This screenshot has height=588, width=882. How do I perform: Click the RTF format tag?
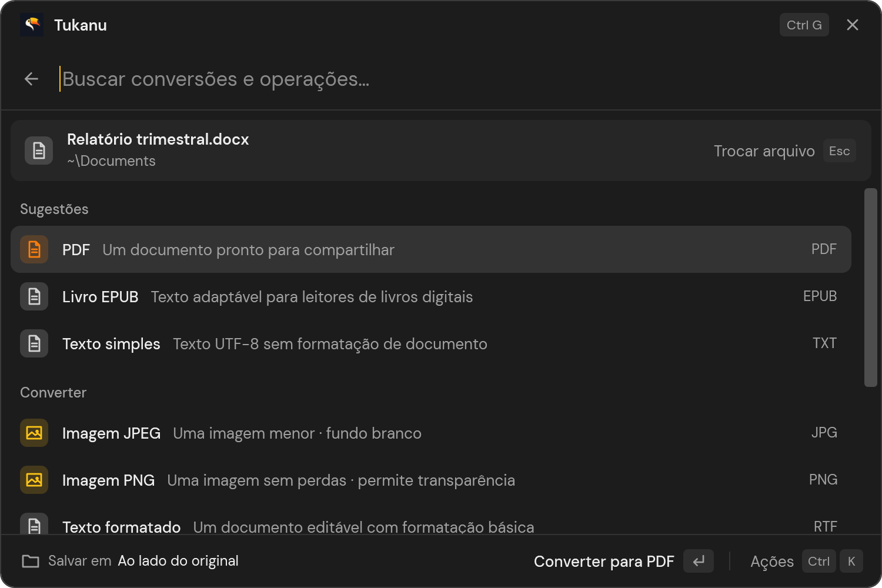825,526
